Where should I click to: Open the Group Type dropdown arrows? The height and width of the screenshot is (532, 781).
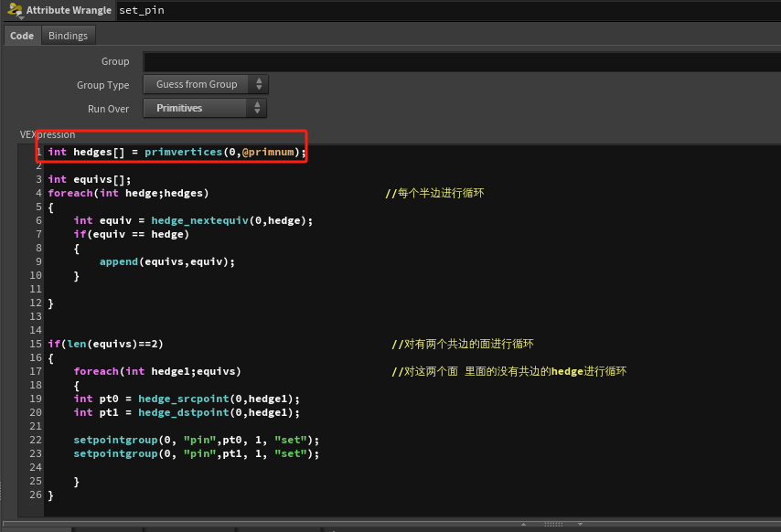point(259,84)
